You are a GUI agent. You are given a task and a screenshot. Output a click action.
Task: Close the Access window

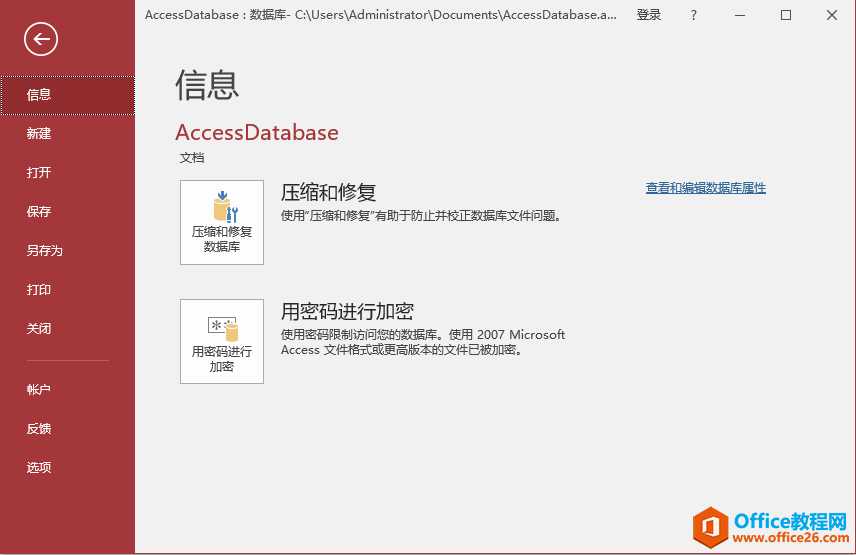tap(831, 15)
